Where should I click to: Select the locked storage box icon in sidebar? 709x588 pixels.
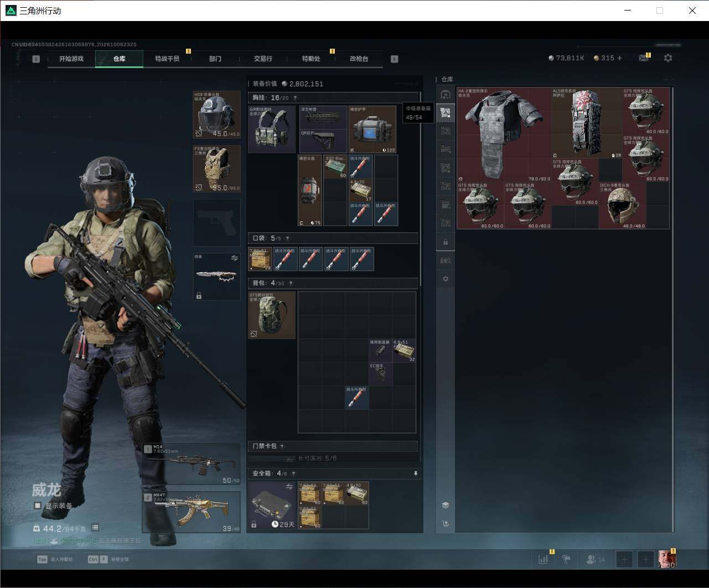[446, 242]
